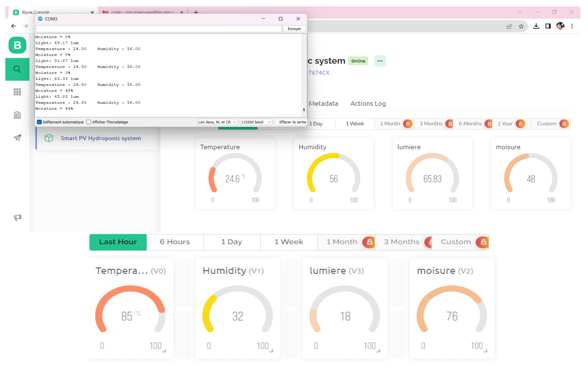Viewport: 588px width, 367px height.
Task: Click the serial monitor text input field
Action: (x=158, y=29)
